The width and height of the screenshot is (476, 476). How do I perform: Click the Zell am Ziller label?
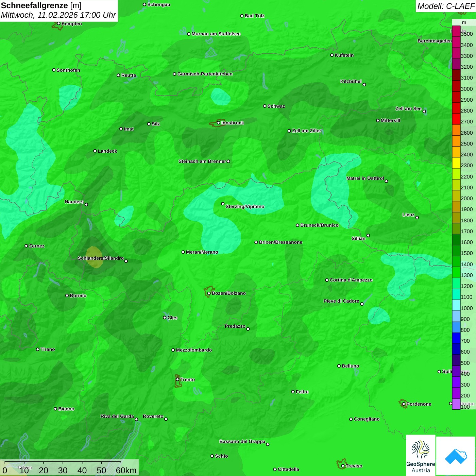307,131
